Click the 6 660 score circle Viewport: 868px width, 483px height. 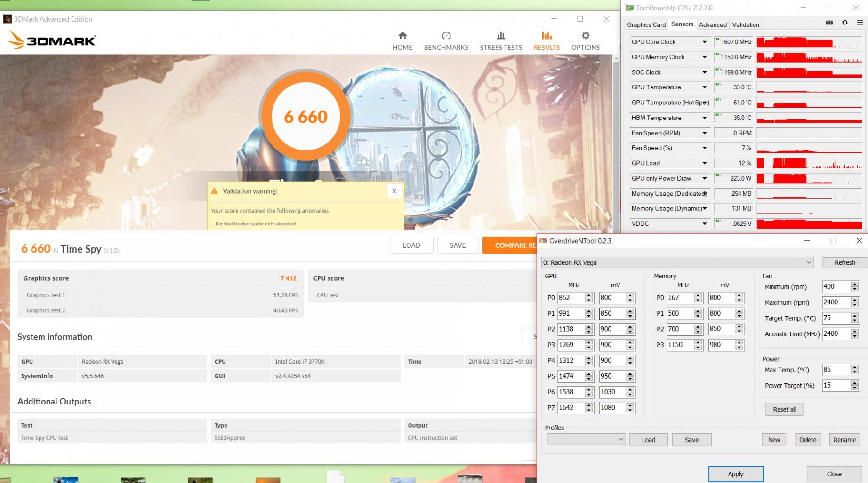pos(305,116)
